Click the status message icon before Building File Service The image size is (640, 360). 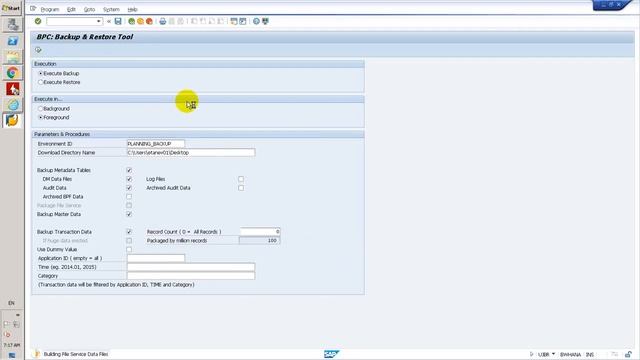pos(37,354)
